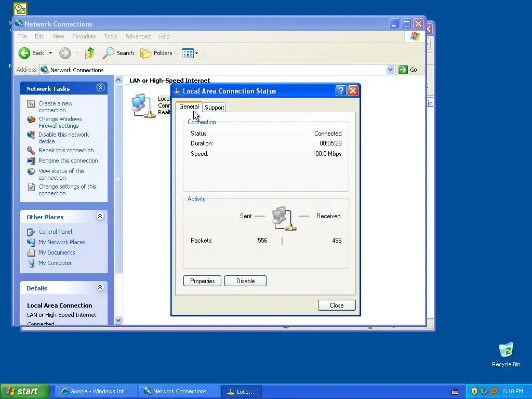Open address bar dropdown list
Screen dimensions: 532x399
click(391, 70)
